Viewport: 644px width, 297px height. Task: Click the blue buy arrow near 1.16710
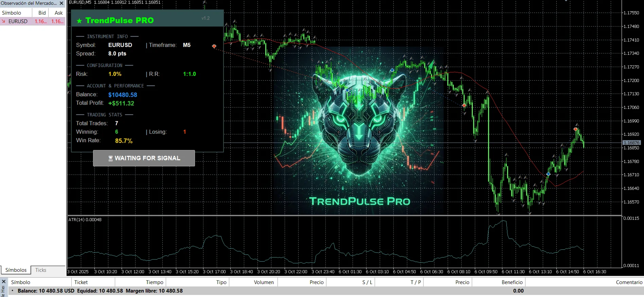(x=548, y=174)
